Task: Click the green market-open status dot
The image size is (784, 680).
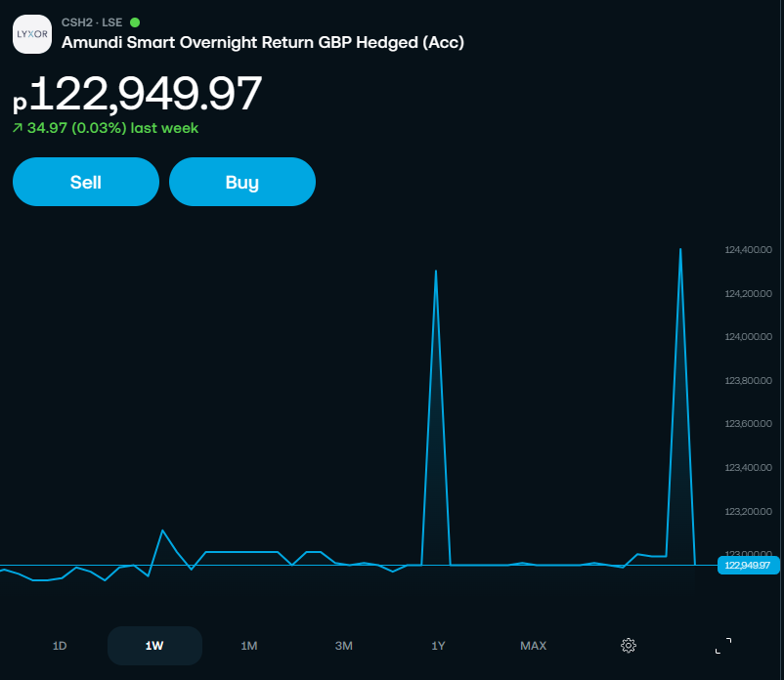Action: pyautogui.click(x=135, y=22)
